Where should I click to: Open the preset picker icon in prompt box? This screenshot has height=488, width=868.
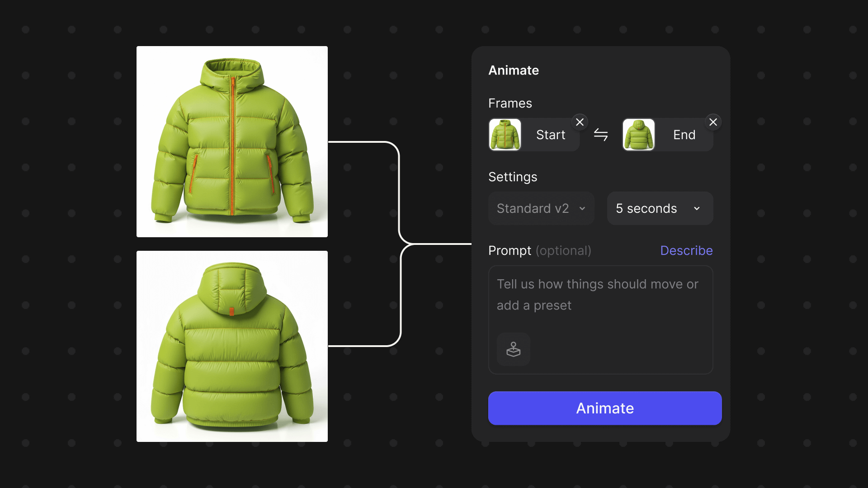513,349
